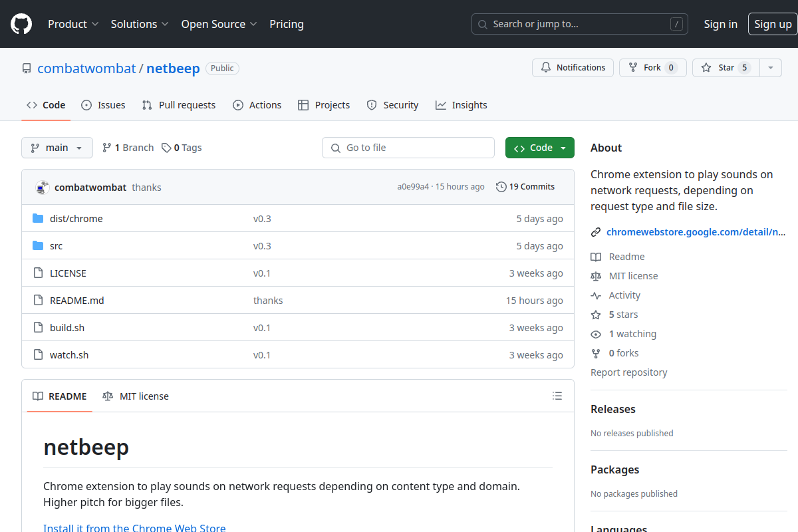
Task: Open the dist/chrome folder
Action: (x=76, y=219)
